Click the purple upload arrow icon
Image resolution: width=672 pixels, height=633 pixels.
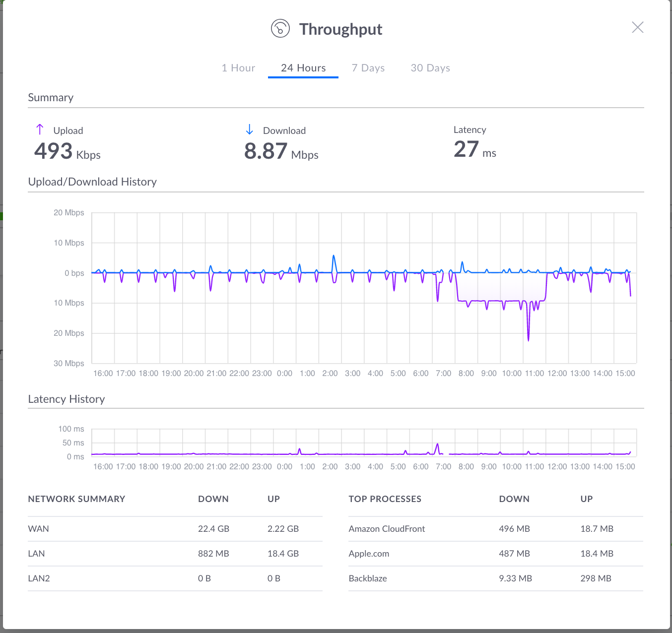click(x=40, y=129)
